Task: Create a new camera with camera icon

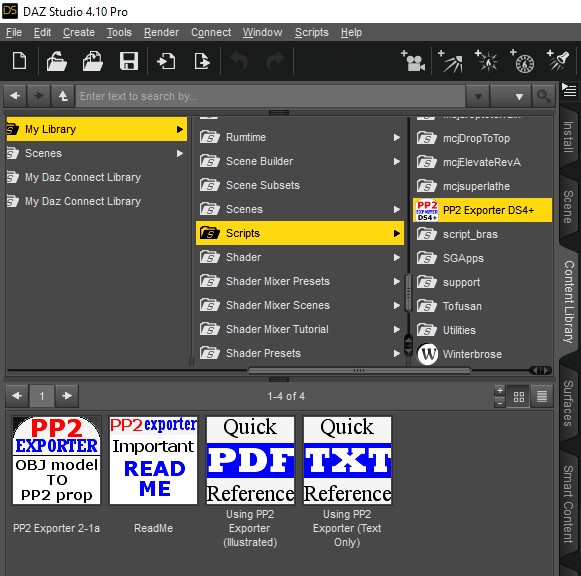Action: (x=414, y=61)
